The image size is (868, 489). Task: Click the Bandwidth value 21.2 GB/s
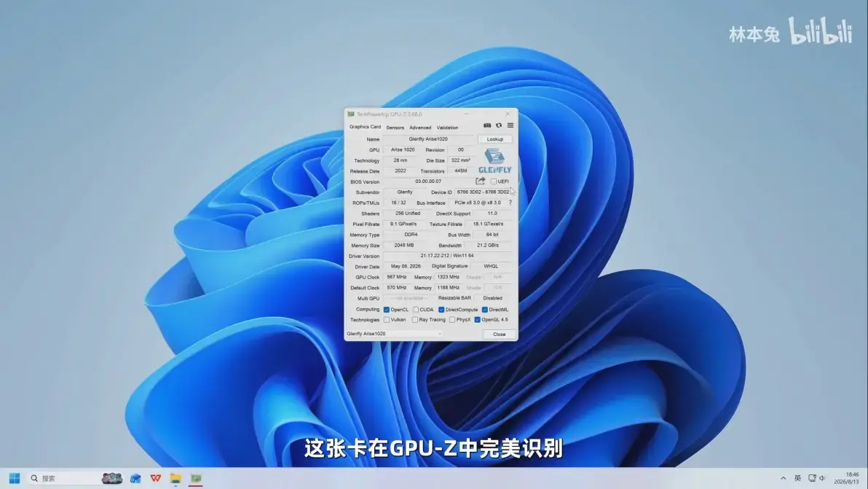(488, 245)
